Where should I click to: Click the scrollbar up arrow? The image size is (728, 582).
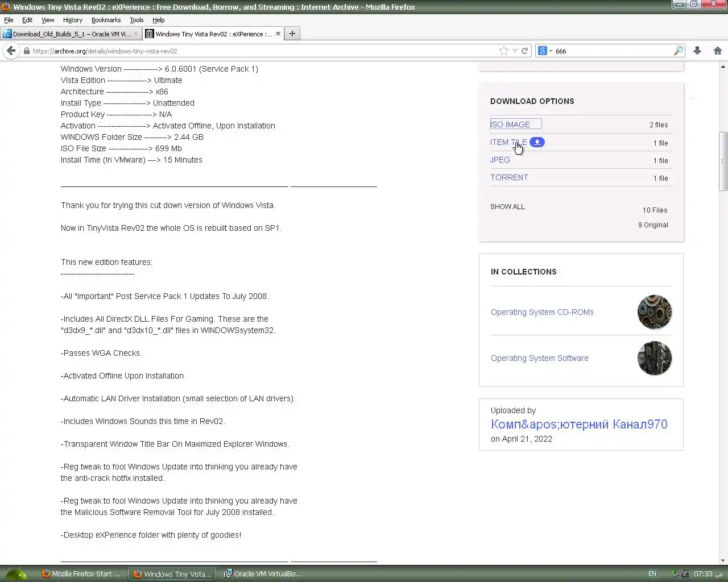pos(723,66)
